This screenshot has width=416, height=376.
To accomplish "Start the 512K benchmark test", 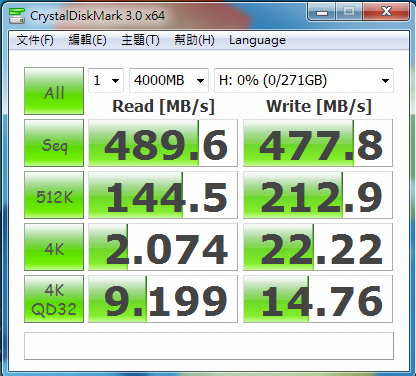I will 54,195.
